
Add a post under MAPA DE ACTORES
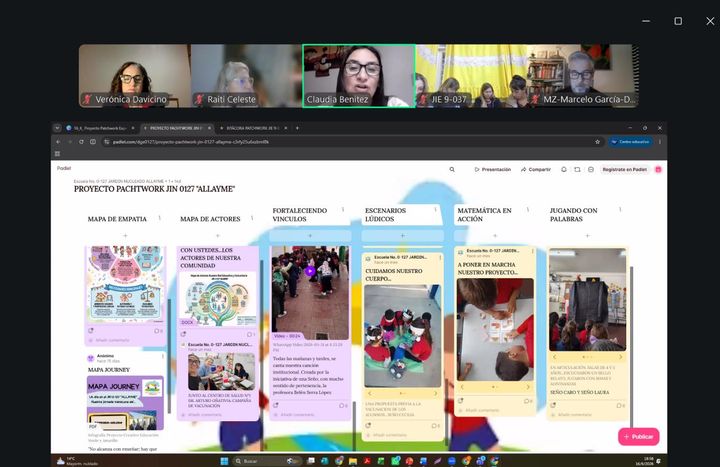[218, 236]
